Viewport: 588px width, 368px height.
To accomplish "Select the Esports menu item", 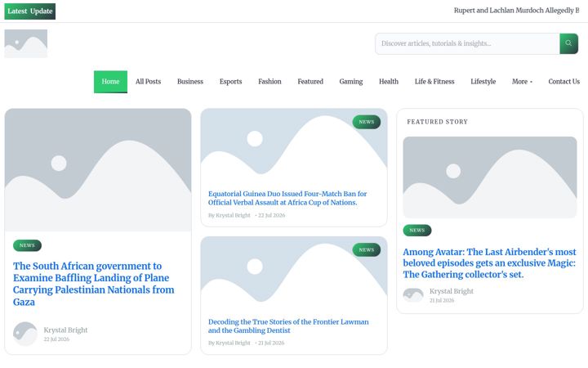I will point(230,82).
